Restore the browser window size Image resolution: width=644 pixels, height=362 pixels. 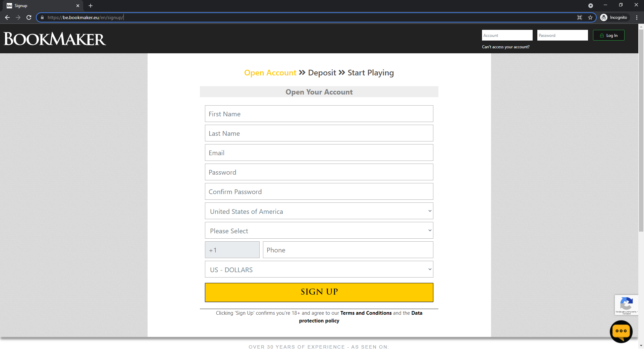click(621, 5)
